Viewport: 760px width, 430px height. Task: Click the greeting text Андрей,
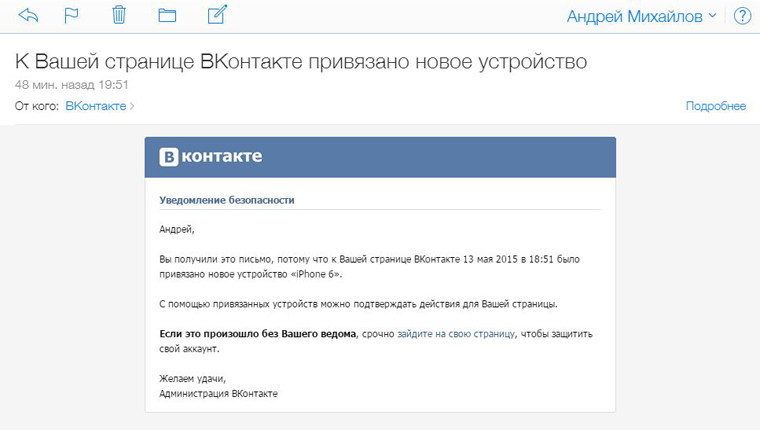[x=177, y=229]
